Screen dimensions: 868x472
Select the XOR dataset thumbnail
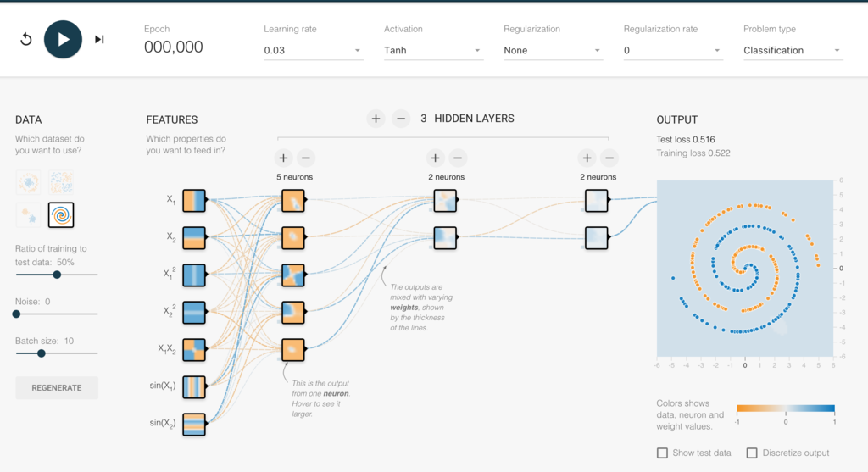point(61,182)
